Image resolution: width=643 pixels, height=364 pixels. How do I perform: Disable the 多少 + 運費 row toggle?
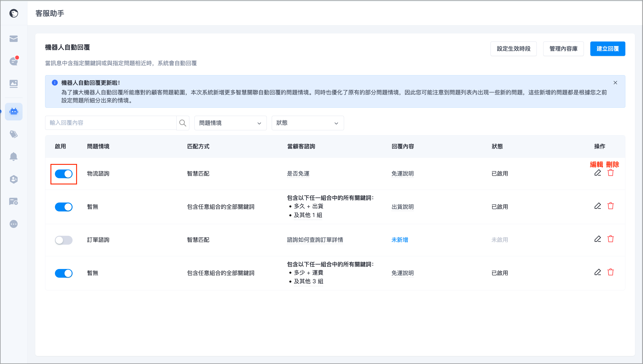pos(64,273)
